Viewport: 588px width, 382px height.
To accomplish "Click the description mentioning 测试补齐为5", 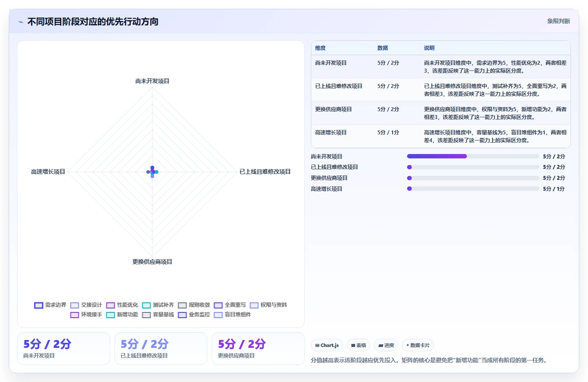I will 495,90.
